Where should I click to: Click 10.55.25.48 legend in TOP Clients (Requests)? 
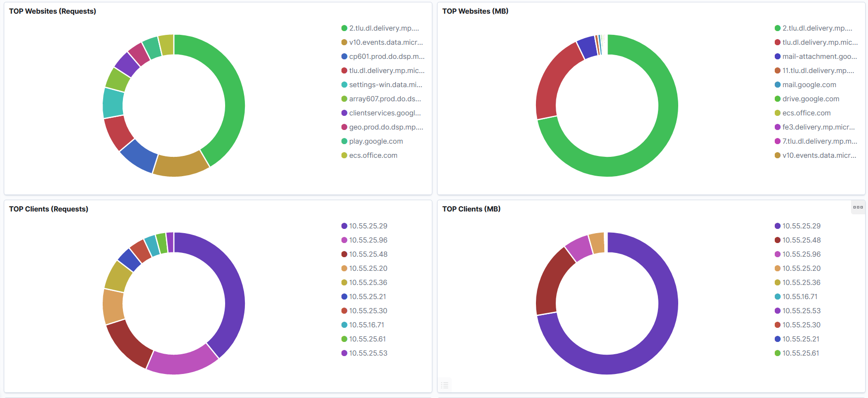[x=365, y=254]
